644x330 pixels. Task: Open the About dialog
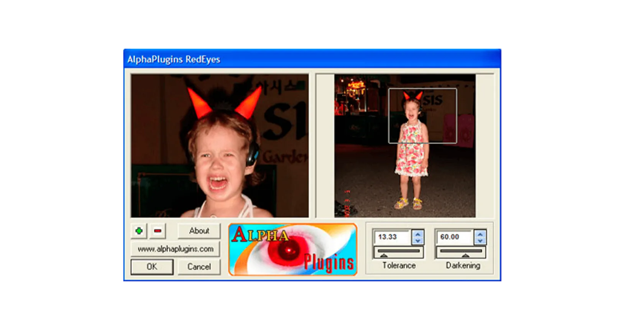[199, 231]
